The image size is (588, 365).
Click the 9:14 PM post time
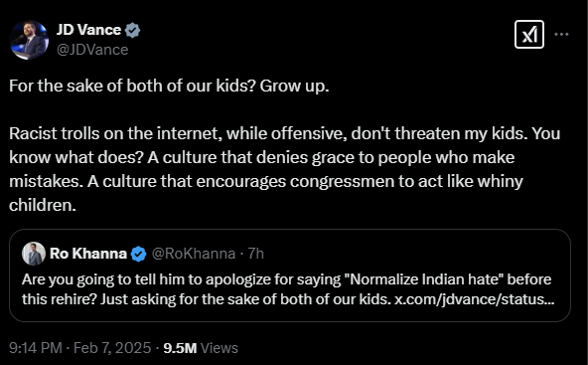(x=35, y=348)
